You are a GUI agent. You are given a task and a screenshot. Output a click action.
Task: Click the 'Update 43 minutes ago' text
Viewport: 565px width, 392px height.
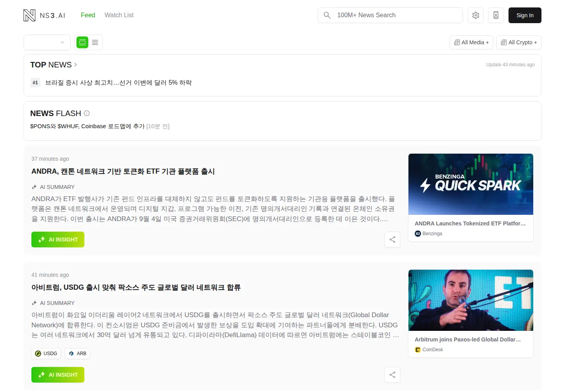(510, 65)
